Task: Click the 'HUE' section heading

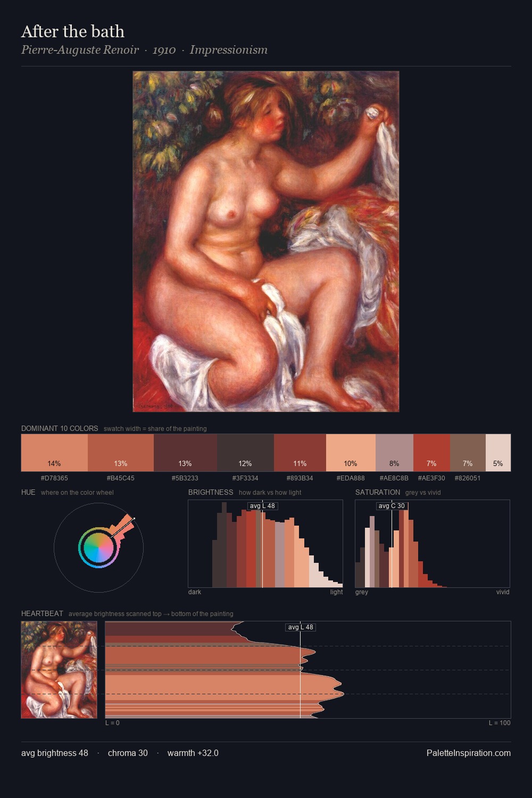Action: (x=28, y=492)
